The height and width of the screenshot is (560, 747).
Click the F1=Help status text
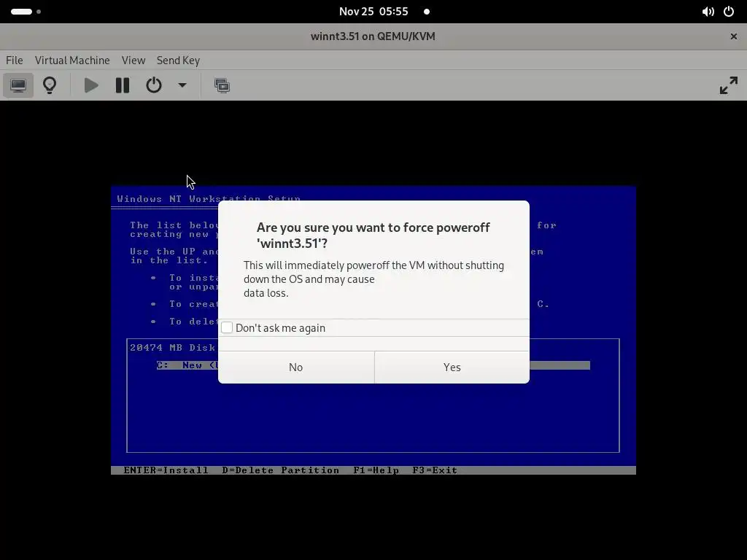[376, 470]
